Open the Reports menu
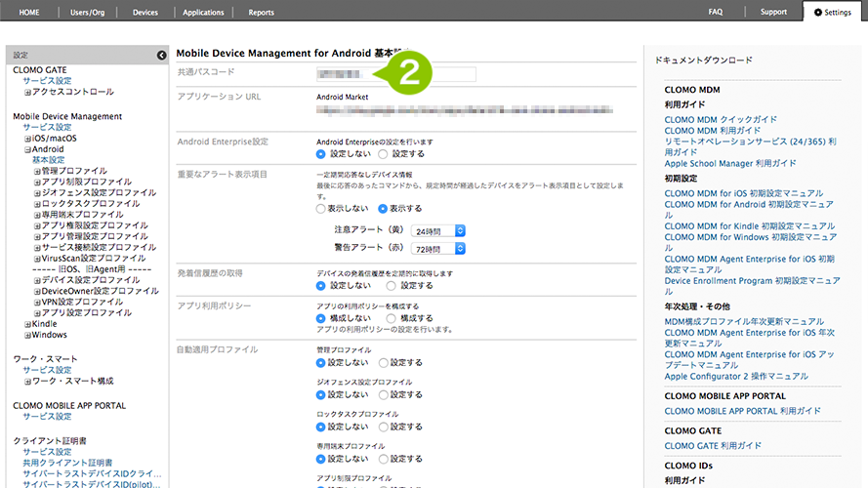Image resolution: width=868 pixels, height=488 pixels. coord(261,12)
